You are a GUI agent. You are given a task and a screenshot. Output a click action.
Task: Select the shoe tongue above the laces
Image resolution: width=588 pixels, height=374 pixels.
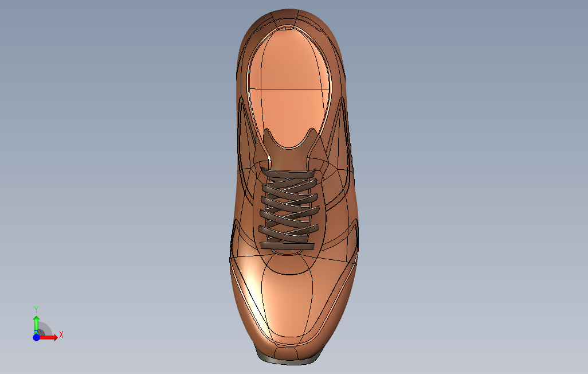tap(289, 154)
